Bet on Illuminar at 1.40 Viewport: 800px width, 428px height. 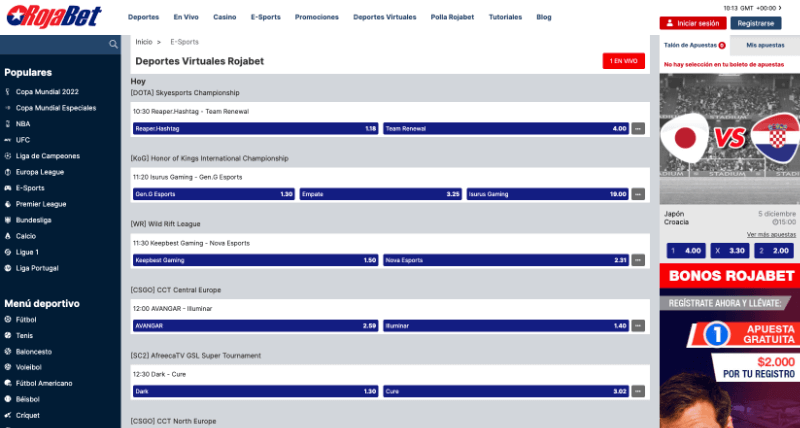(x=506, y=325)
